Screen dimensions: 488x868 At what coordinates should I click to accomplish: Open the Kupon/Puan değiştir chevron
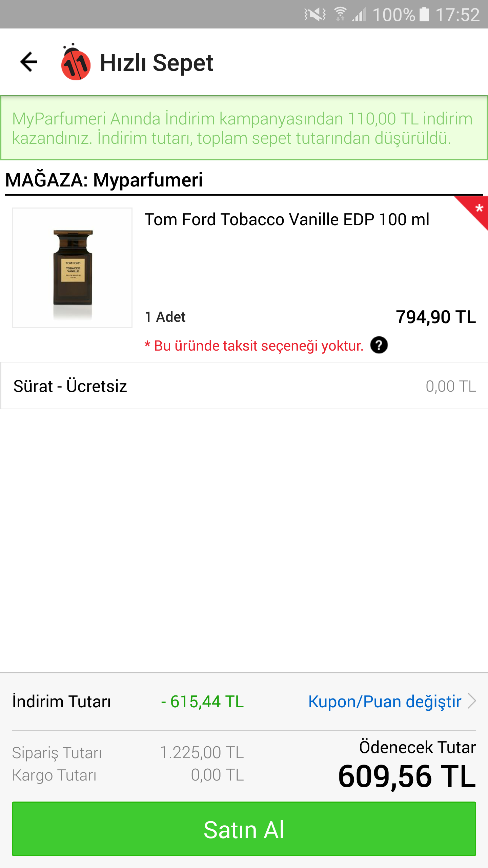472,701
